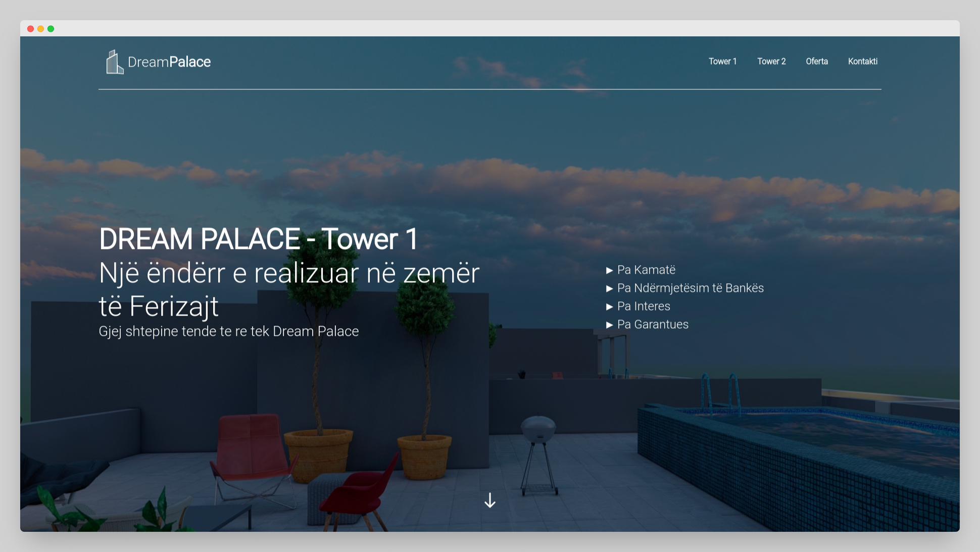The height and width of the screenshot is (552, 980).
Task: Click the DREAM PALACE - Tower 1 heading
Action: pyautogui.click(x=259, y=239)
